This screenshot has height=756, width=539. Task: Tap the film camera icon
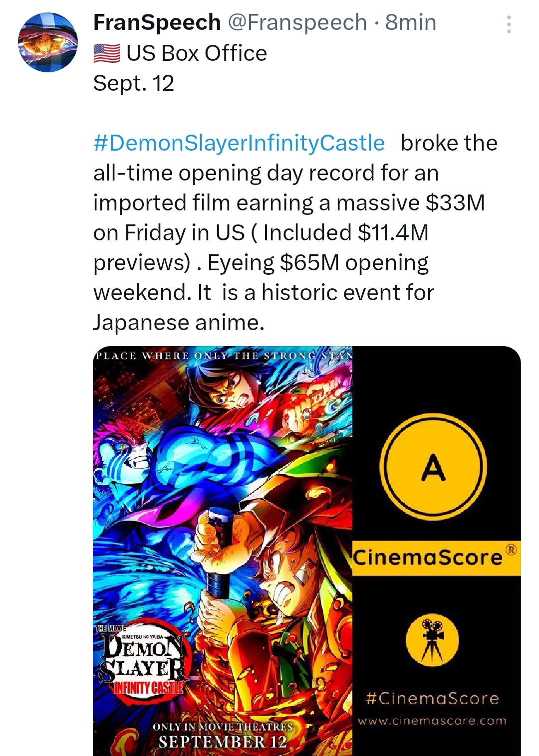[432, 640]
